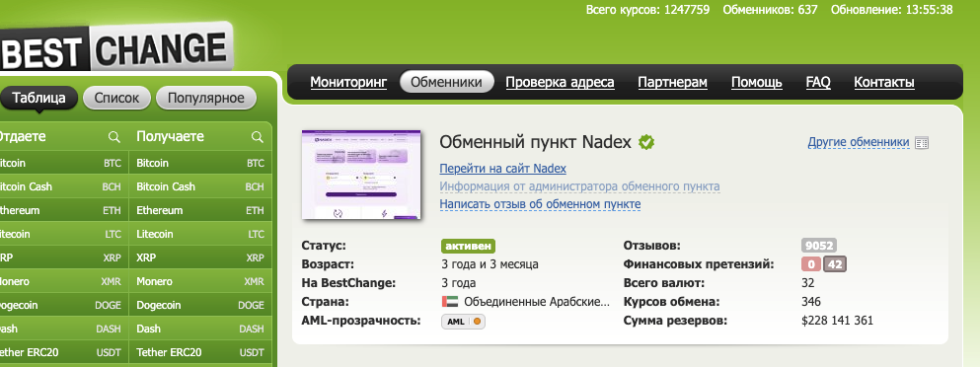Select the ETH row in Отдаете column

(64, 210)
